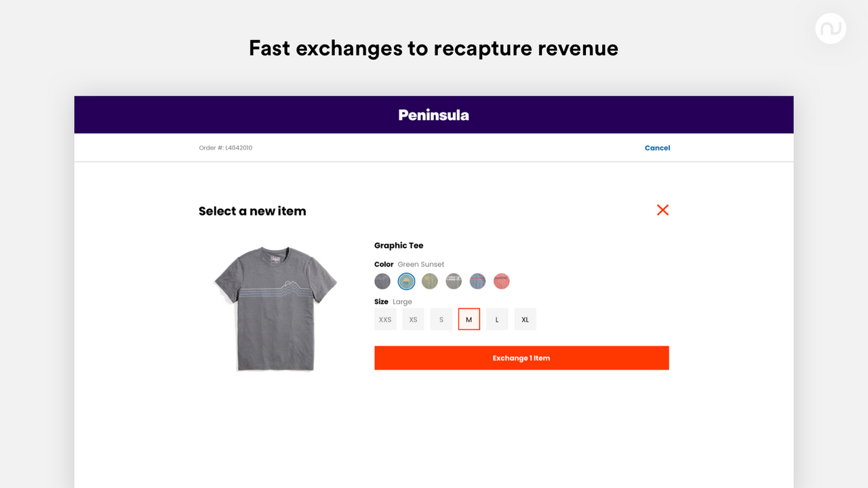The height and width of the screenshot is (488, 868).
Task: Pick the blue striped fabric swatch
Action: tap(477, 281)
